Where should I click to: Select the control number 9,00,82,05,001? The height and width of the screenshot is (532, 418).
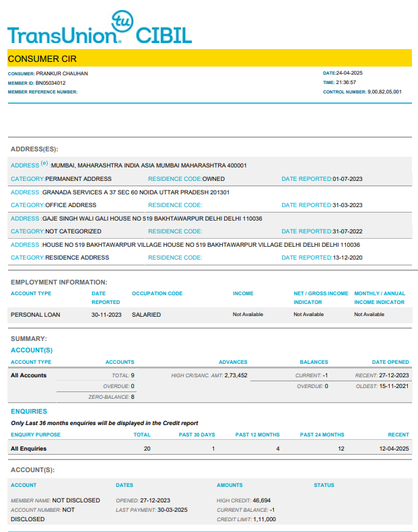(x=384, y=91)
